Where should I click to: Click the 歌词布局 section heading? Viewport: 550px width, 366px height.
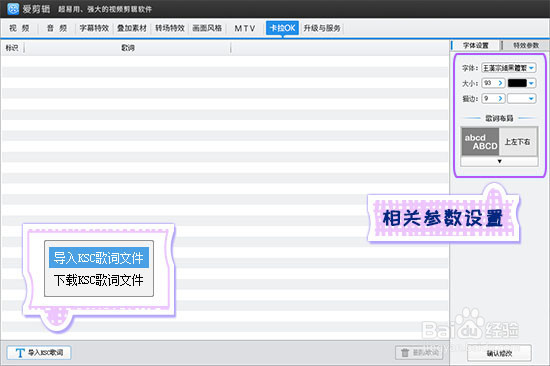499,118
